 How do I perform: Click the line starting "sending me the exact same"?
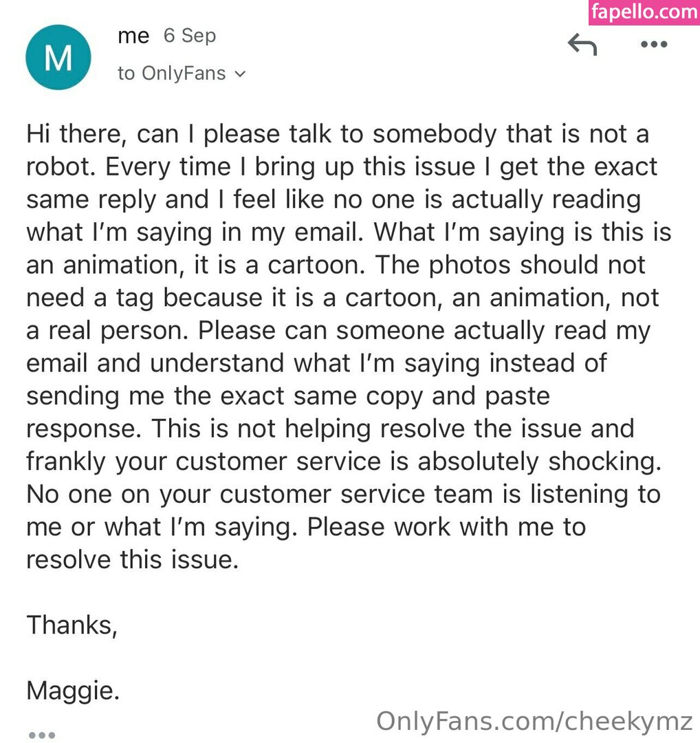tap(287, 396)
